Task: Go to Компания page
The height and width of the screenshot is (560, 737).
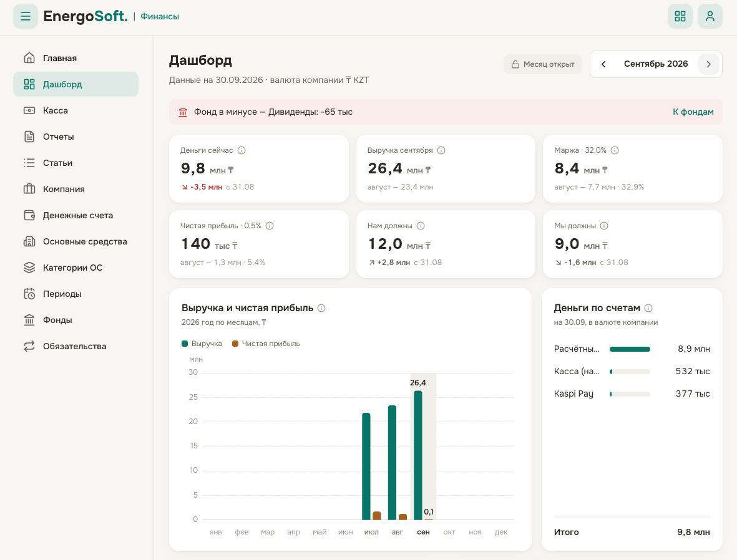Action: point(76,189)
